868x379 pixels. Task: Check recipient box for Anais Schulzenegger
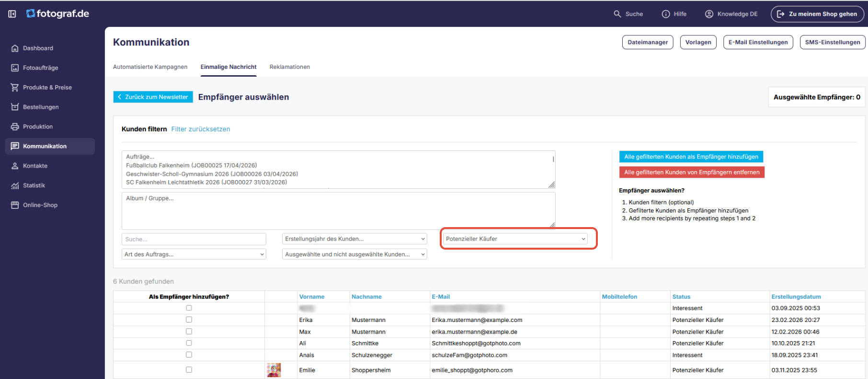pos(189,355)
